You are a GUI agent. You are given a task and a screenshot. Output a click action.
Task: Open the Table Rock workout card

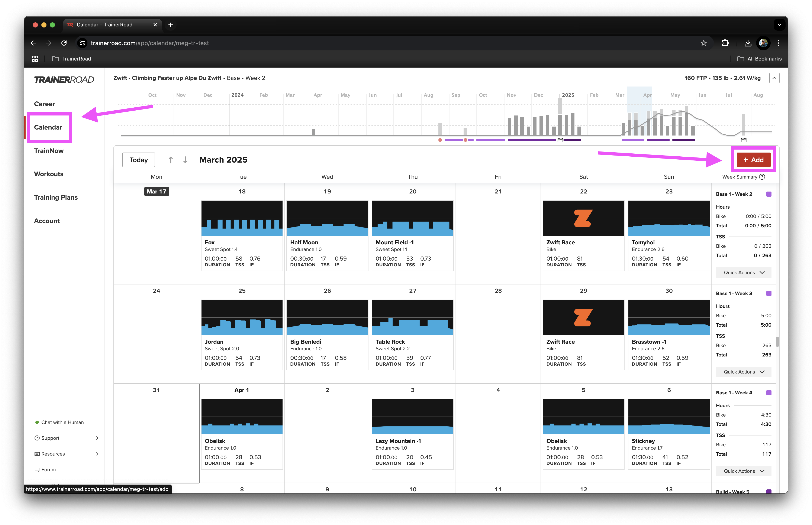(412, 335)
